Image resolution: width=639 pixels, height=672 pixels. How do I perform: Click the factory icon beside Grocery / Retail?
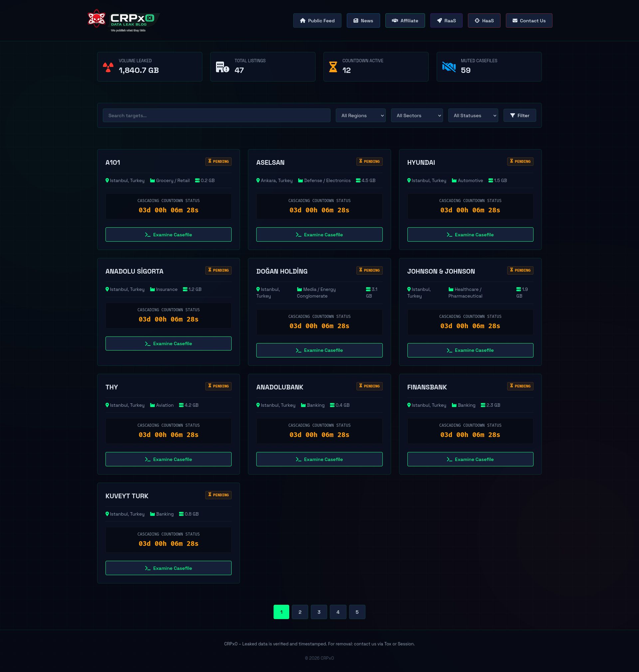[x=153, y=180]
